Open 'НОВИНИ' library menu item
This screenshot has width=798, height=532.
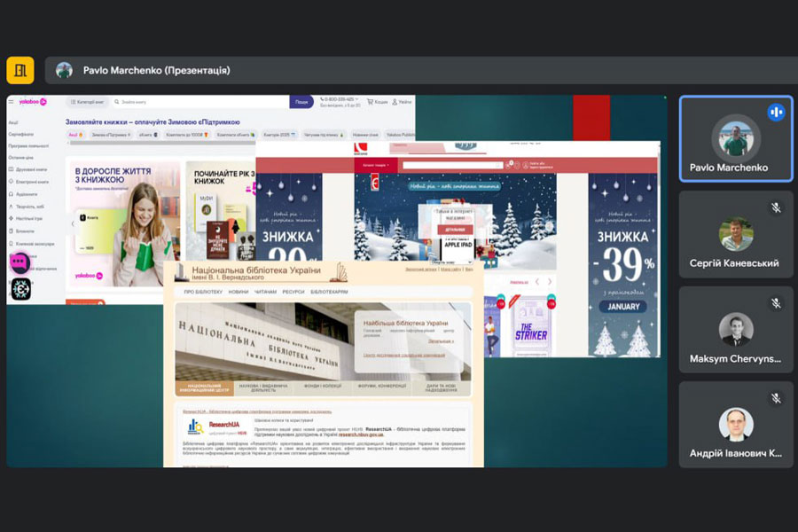239,292
